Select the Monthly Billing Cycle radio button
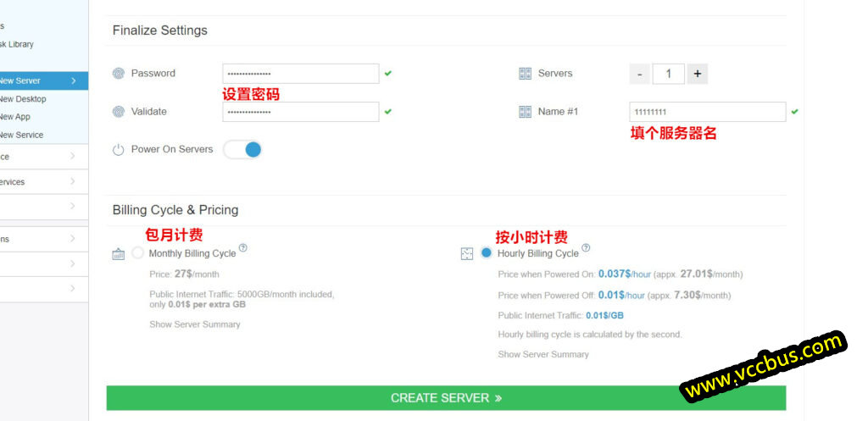 point(138,252)
